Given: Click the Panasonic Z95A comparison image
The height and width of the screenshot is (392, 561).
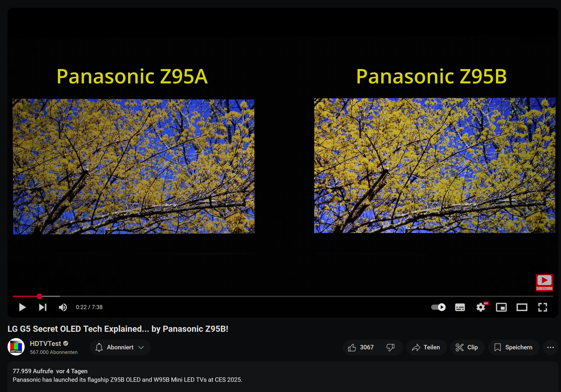Looking at the screenshot, I should coord(134,166).
